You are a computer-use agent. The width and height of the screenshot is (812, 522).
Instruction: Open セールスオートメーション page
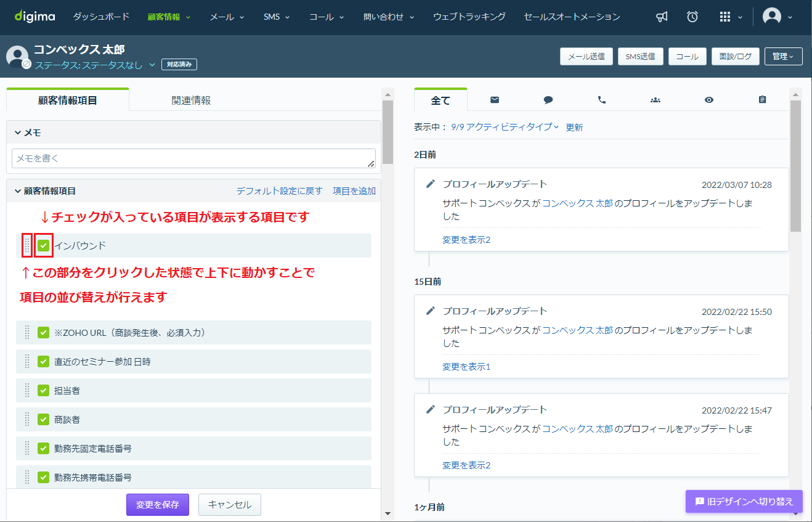click(x=572, y=17)
